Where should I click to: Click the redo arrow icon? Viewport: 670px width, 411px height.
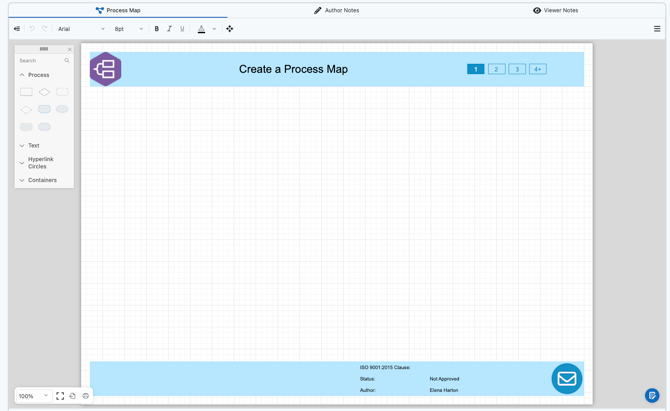click(44, 29)
